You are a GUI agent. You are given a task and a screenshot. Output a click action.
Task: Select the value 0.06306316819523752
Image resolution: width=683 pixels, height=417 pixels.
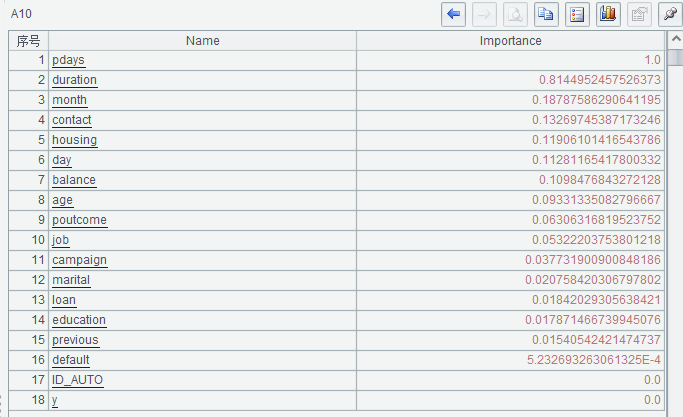coord(596,220)
